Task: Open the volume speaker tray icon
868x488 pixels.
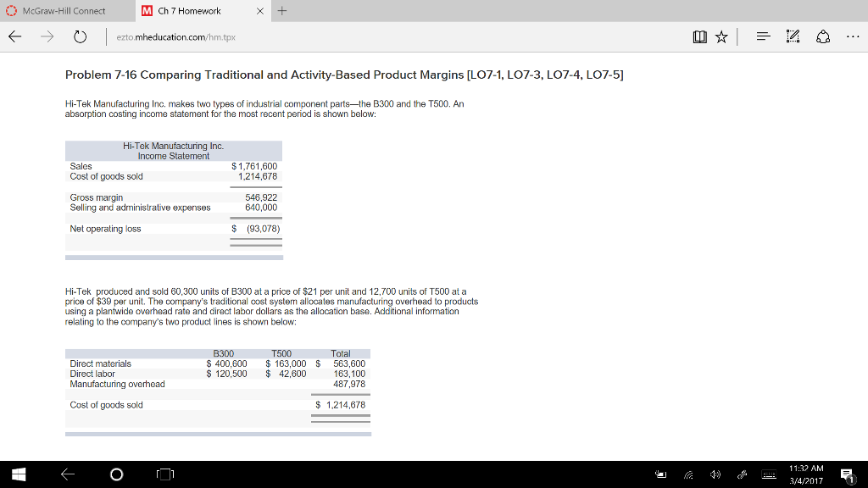Action: click(715, 474)
